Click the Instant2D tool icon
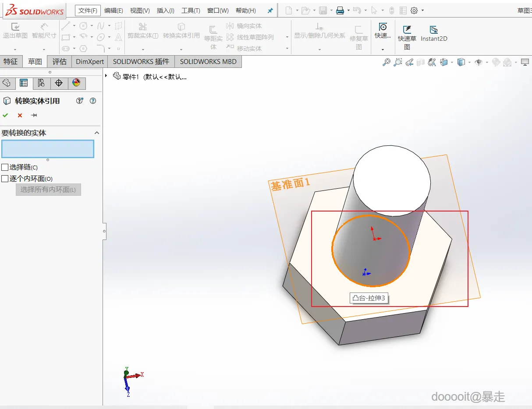The height and width of the screenshot is (409, 532). (x=434, y=30)
